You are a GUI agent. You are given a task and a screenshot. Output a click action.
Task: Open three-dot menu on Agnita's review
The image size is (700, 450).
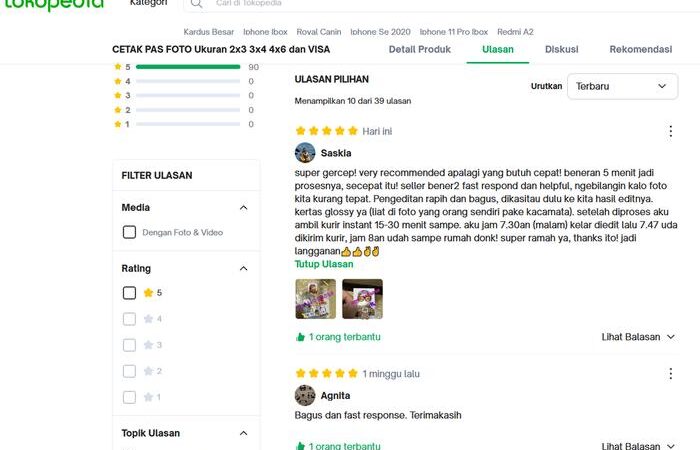point(671,374)
